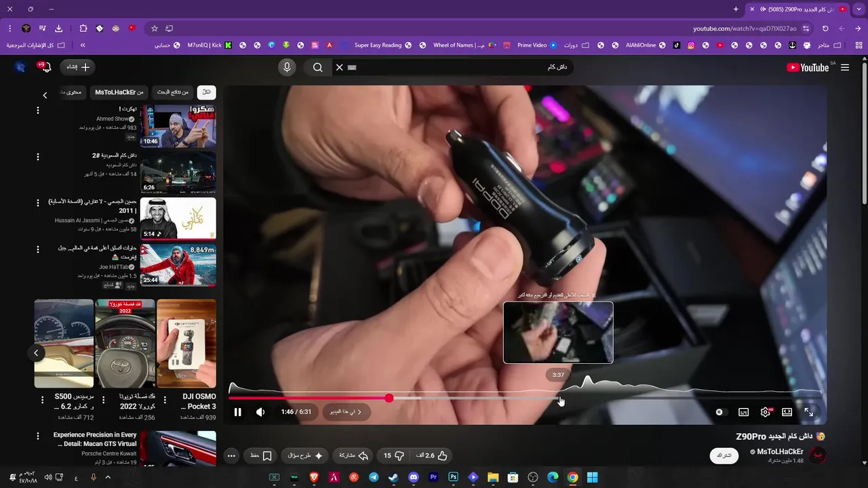
Task: Dislike the video with thumbs down
Action: pos(394,455)
